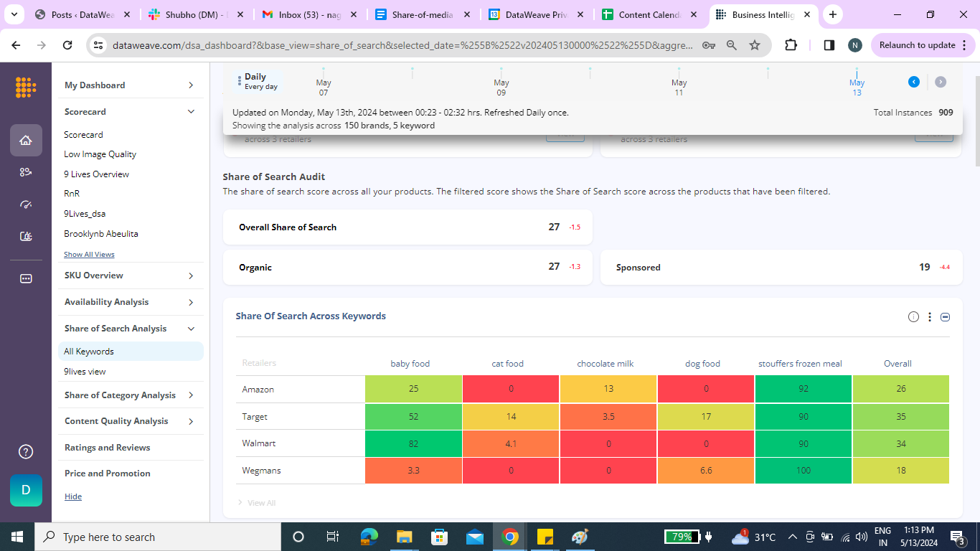Click Show All Views link
Screen dimensions: 980x551
(x=89, y=255)
